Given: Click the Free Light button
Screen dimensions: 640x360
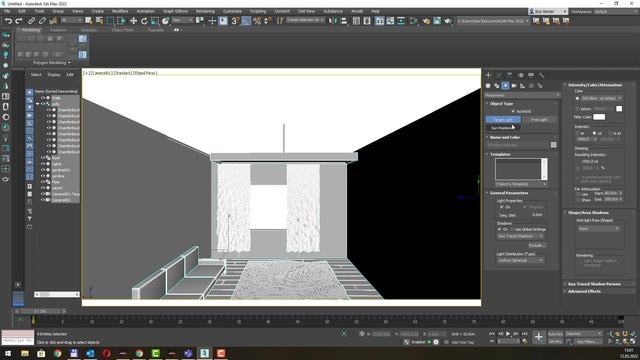Looking at the screenshot, I should pyautogui.click(x=539, y=120).
